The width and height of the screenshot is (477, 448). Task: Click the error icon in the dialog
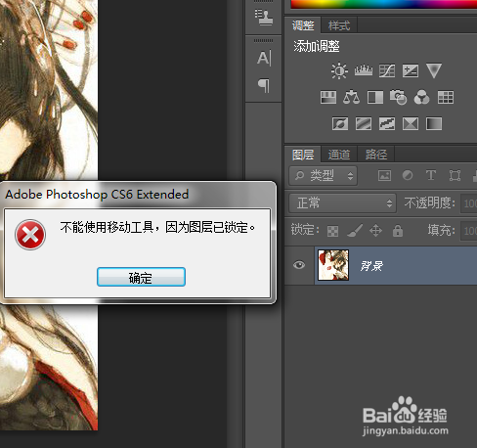(30, 235)
